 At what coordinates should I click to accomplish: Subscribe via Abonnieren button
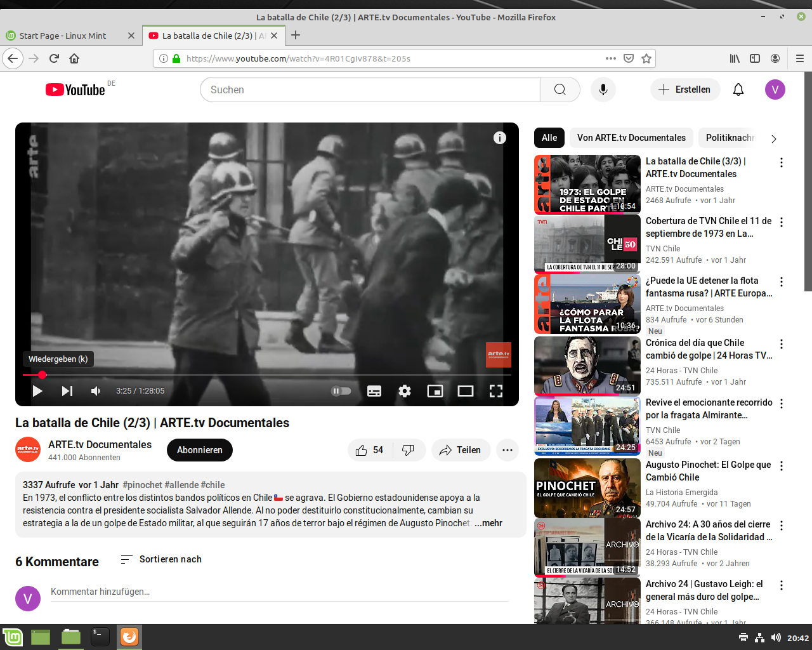click(x=200, y=450)
